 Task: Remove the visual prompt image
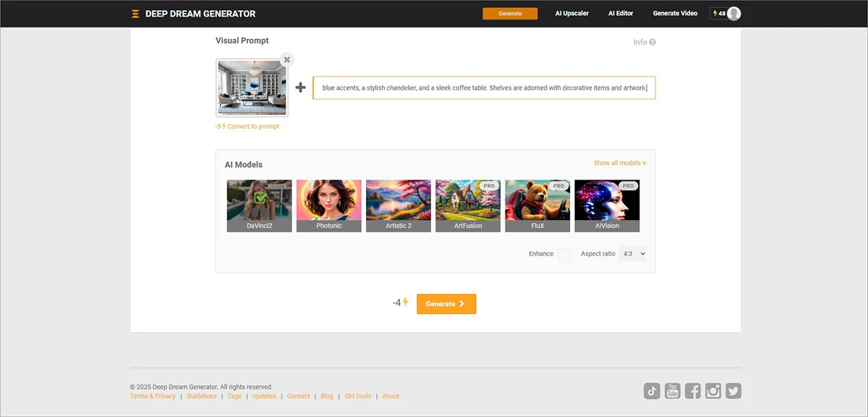click(x=287, y=59)
